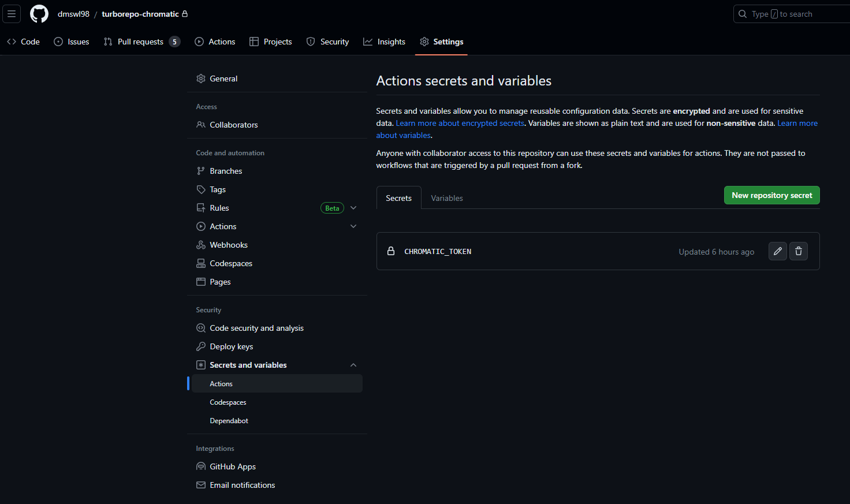Click the mail icon beside Email notifications
Image resolution: width=850 pixels, height=504 pixels.
201,485
